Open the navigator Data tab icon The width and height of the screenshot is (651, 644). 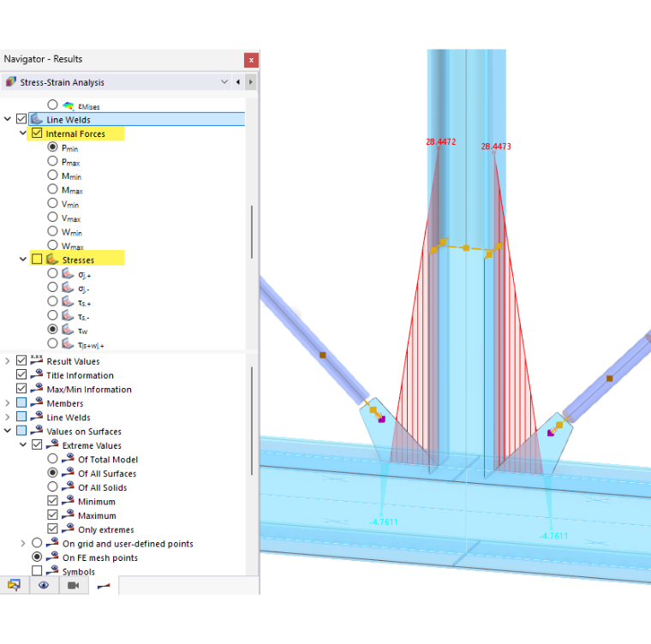pyautogui.click(x=14, y=585)
